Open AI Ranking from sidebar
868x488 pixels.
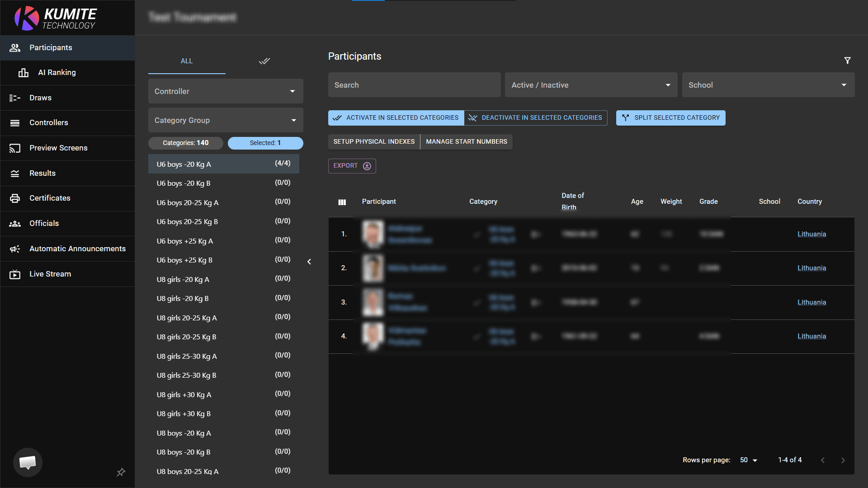57,73
